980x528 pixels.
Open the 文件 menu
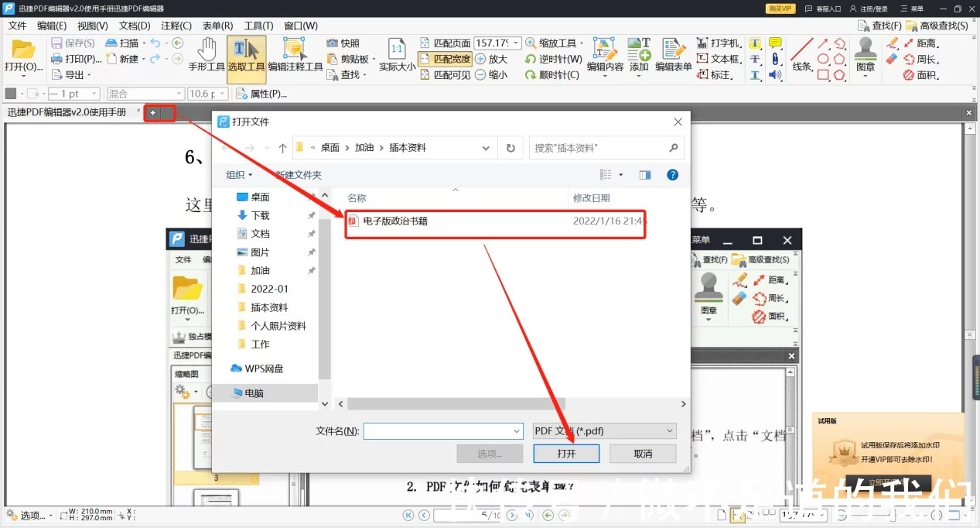(x=17, y=26)
